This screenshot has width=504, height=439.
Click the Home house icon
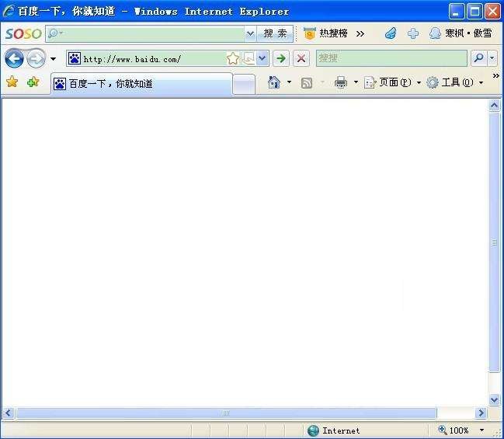click(274, 82)
